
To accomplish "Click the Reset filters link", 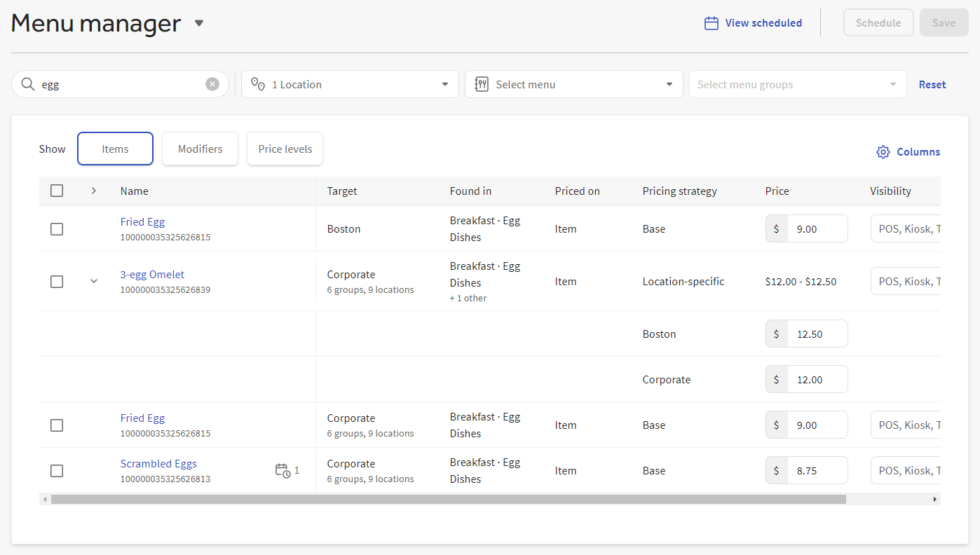I will (932, 84).
